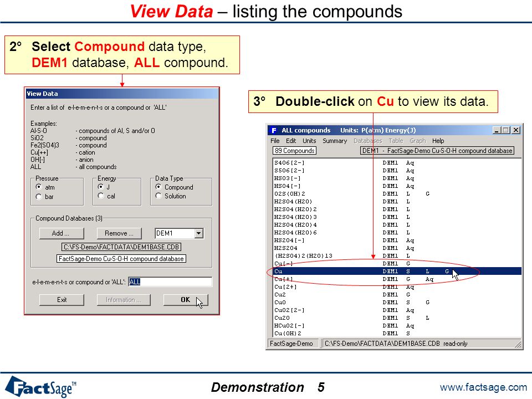Screen dimensions: 532x399
Task: Close the ALL compounds window
Action: 516,130
